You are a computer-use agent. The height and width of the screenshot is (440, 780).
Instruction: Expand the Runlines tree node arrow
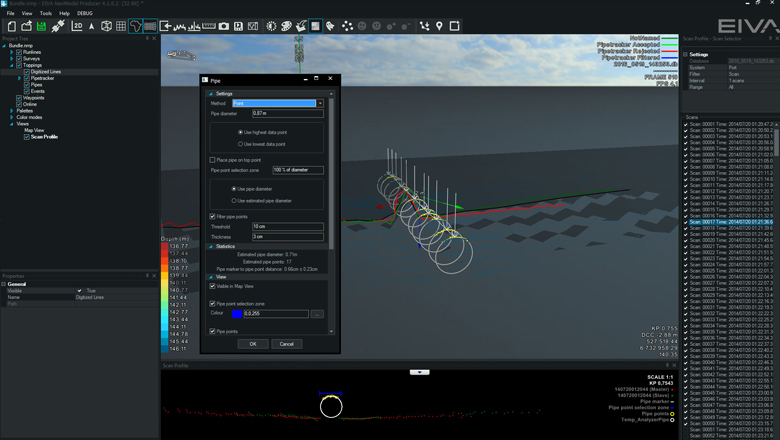tap(12, 52)
